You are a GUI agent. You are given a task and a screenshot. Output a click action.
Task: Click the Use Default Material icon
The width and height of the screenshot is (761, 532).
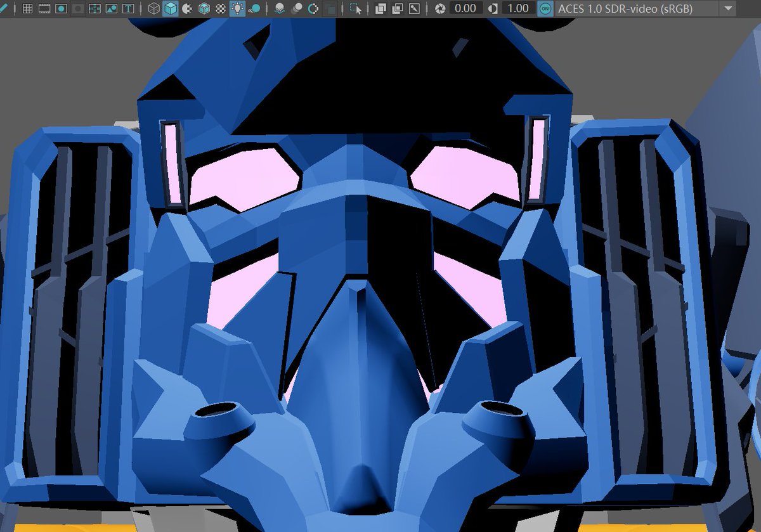(187, 9)
